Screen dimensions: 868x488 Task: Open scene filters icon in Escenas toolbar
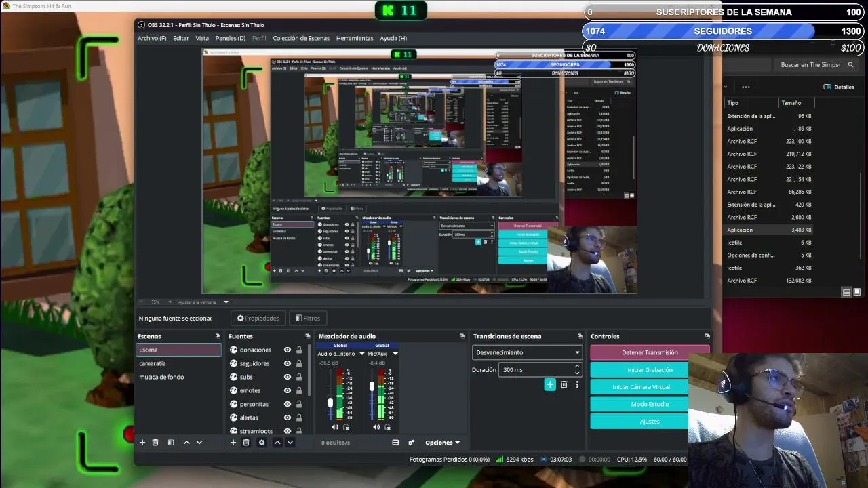point(171,443)
